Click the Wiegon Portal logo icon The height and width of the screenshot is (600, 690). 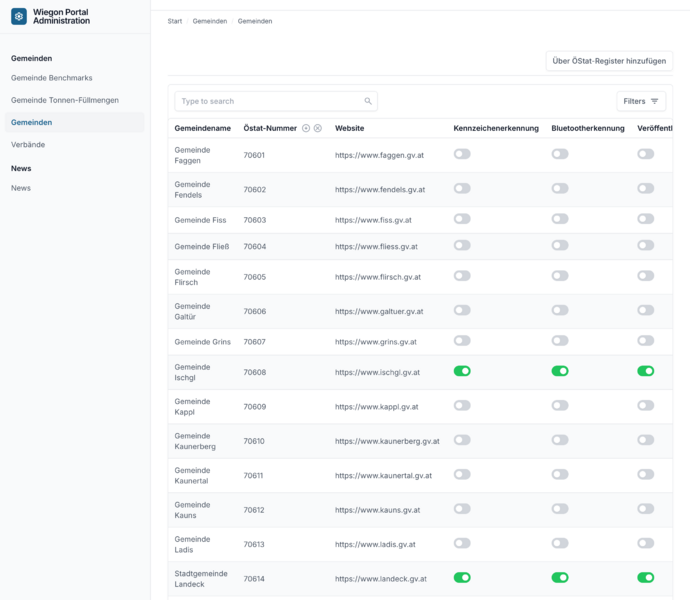click(x=18, y=16)
